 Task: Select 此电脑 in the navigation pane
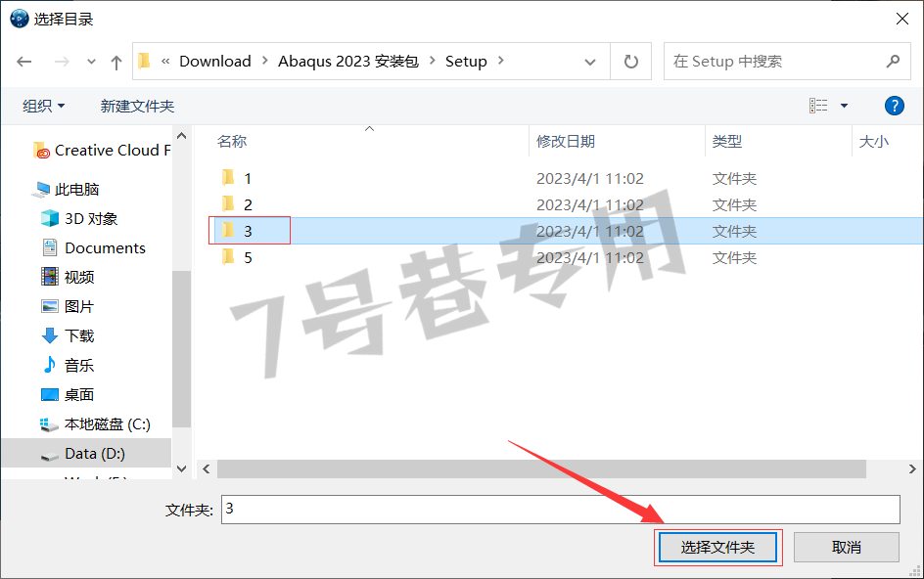(x=66, y=190)
